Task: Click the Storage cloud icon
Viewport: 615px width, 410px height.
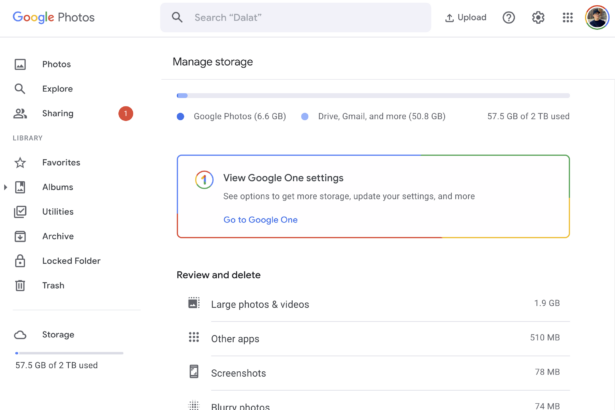Action: click(x=20, y=335)
